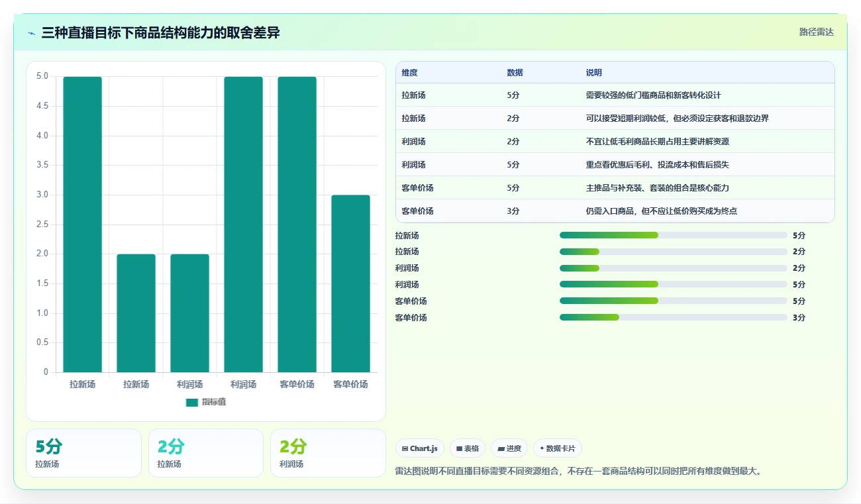
Task: Click the 利润场 progress bar showing 5分
Action: click(x=674, y=284)
